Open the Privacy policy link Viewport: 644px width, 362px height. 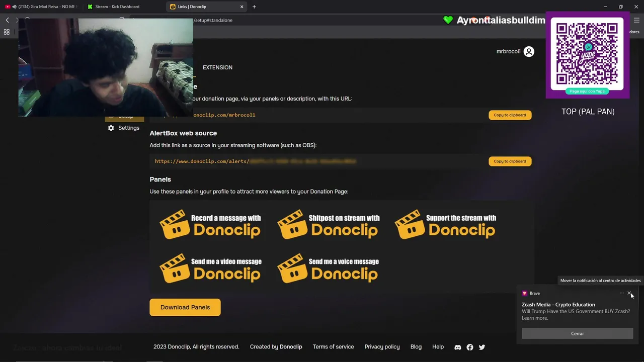(x=382, y=347)
